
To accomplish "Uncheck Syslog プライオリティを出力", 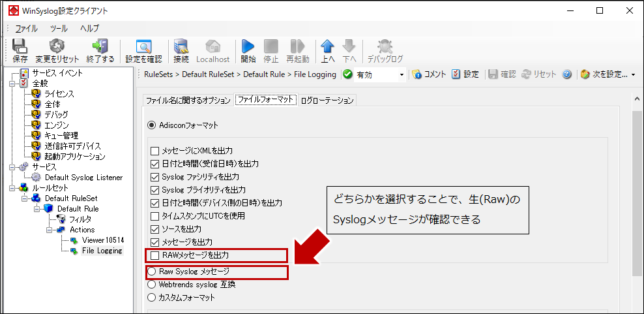I will [154, 190].
